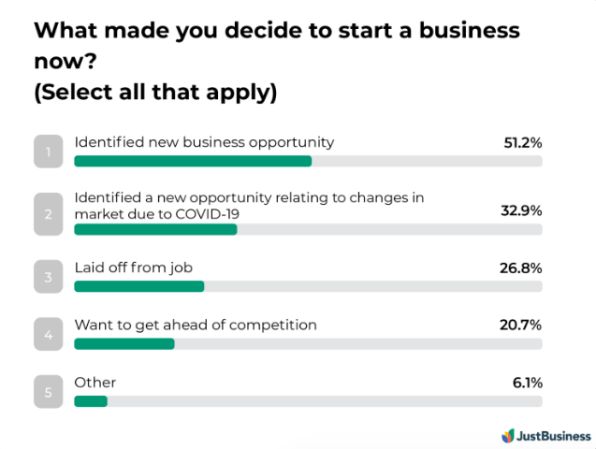Select the 'Other' answer label
Viewport: 596px width, 449px height.
(95, 382)
